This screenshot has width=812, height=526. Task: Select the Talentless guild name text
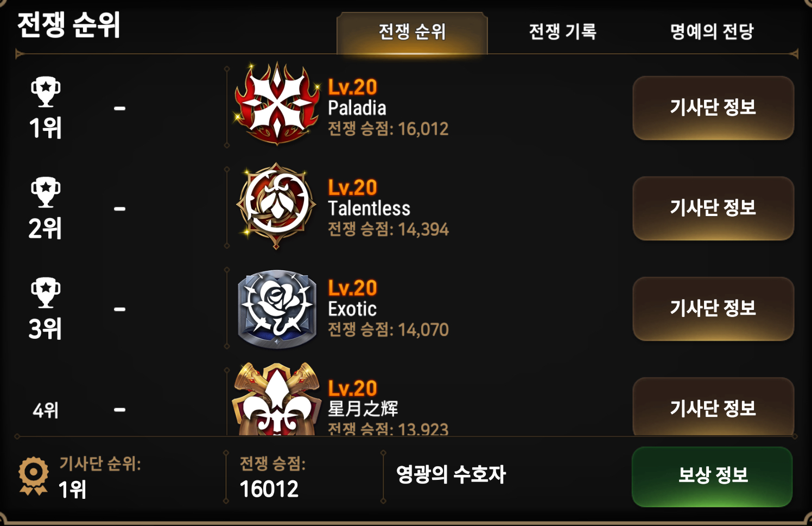coord(369,208)
